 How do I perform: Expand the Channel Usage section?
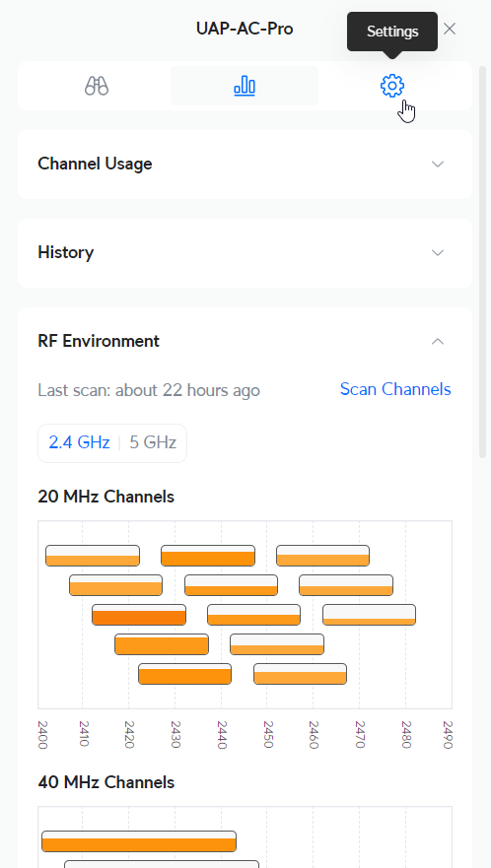point(438,164)
